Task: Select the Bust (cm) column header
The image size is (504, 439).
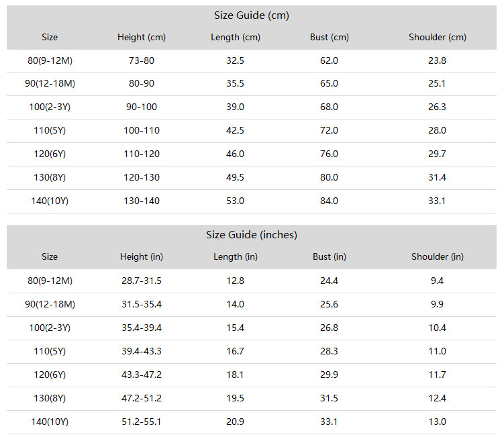Action: coord(329,38)
